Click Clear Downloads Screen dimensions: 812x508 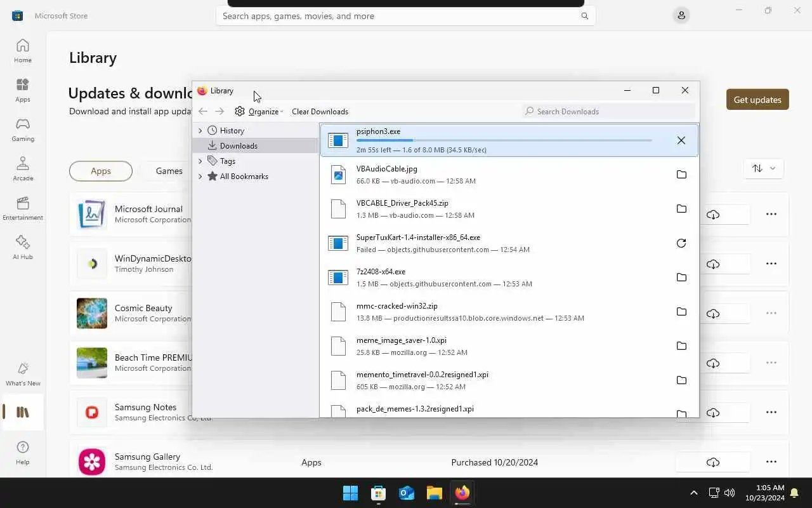320,111
